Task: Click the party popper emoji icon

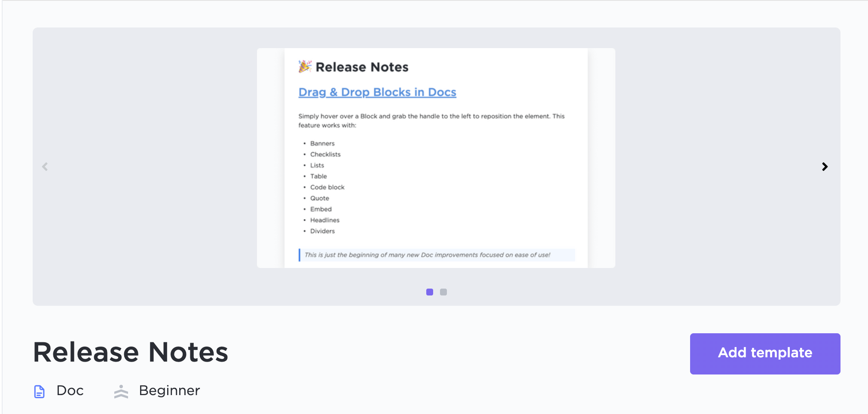Action: (305, 67)
